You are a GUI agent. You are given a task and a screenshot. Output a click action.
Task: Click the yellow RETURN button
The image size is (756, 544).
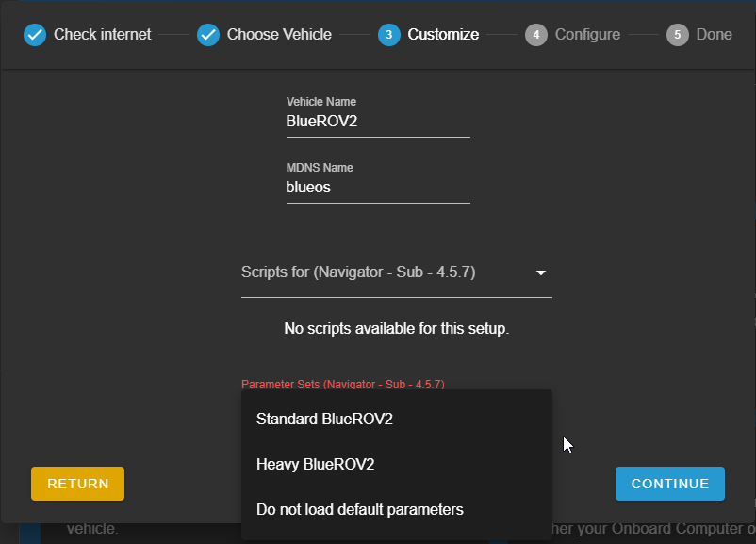[77, 484]
